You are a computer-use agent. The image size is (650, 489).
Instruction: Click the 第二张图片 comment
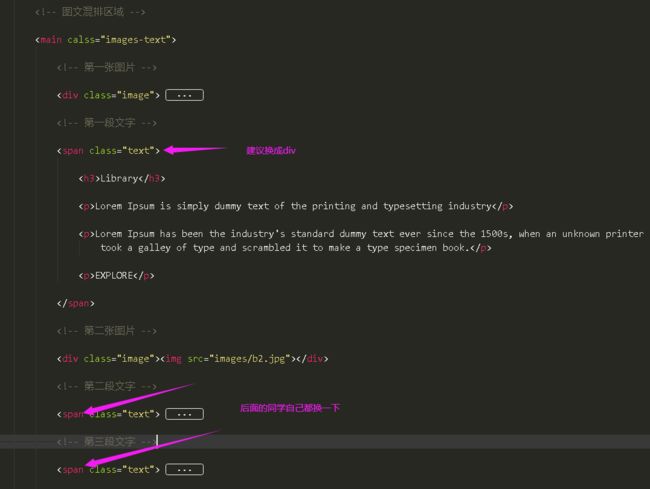pos(107,331)
